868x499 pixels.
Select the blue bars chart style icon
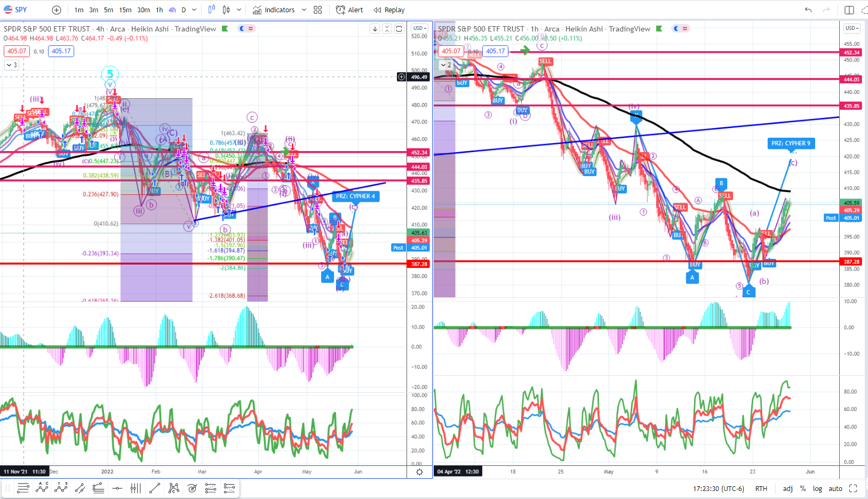(x=212, y=10)
